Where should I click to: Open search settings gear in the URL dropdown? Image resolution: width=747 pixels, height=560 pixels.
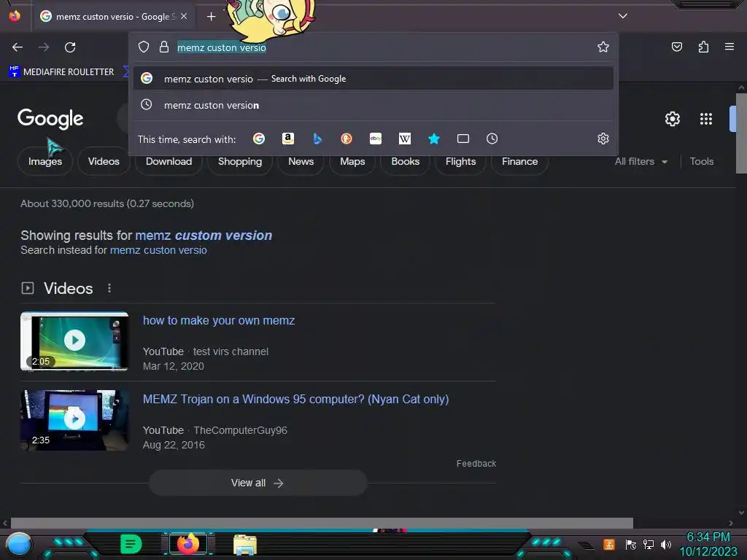click(x=603, y=139)
